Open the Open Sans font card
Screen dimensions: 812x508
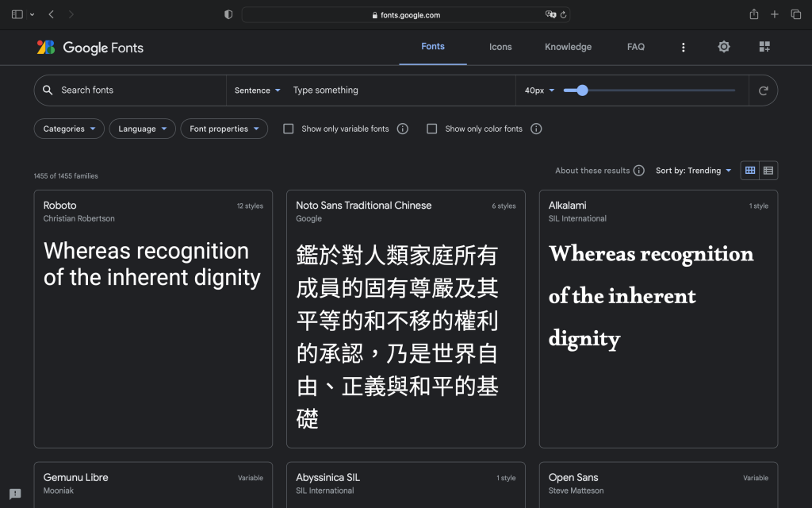point(658,485)
